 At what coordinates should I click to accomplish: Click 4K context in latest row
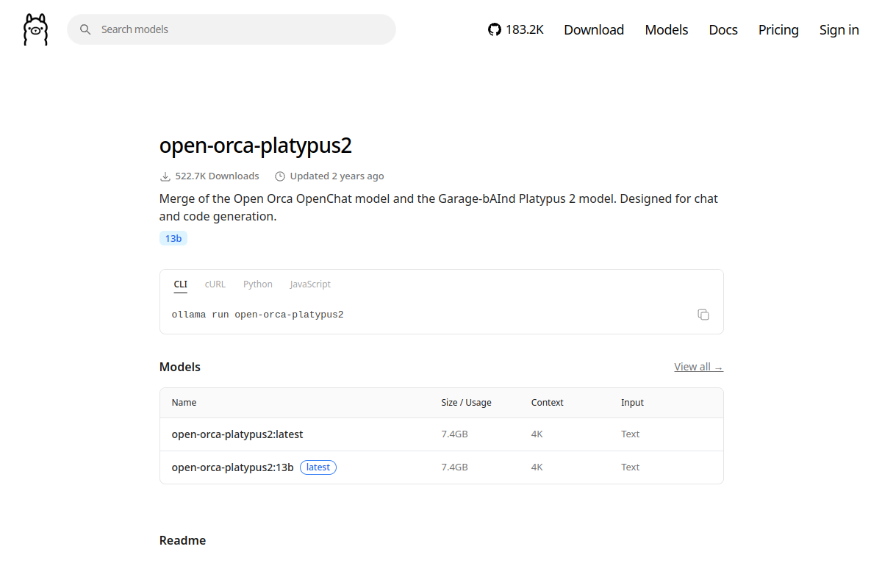pos(537,434)
